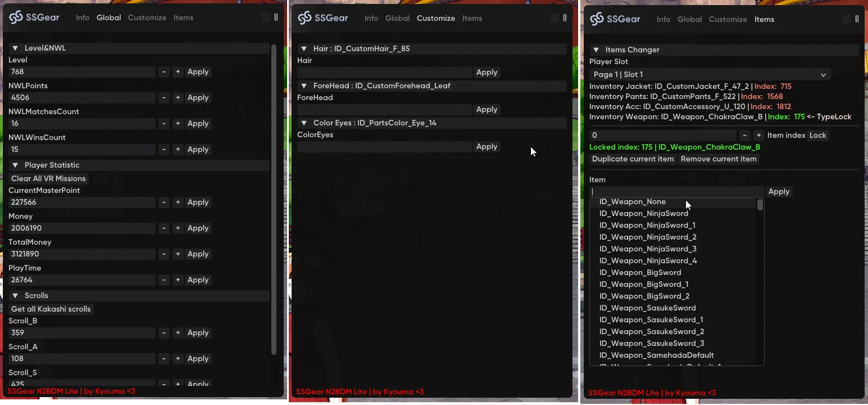Increase Scroll_A with the plus button

[178, 359]
